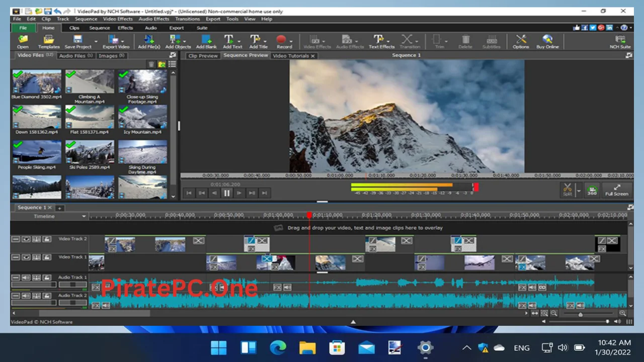Click the Split scissors icon
644x362 pixels.
[568, 190]
